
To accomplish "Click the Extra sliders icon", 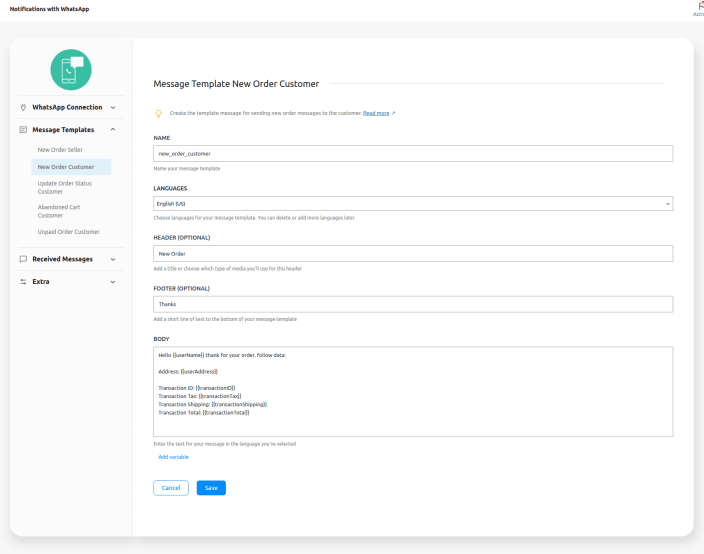I will [x=24, y=281].
